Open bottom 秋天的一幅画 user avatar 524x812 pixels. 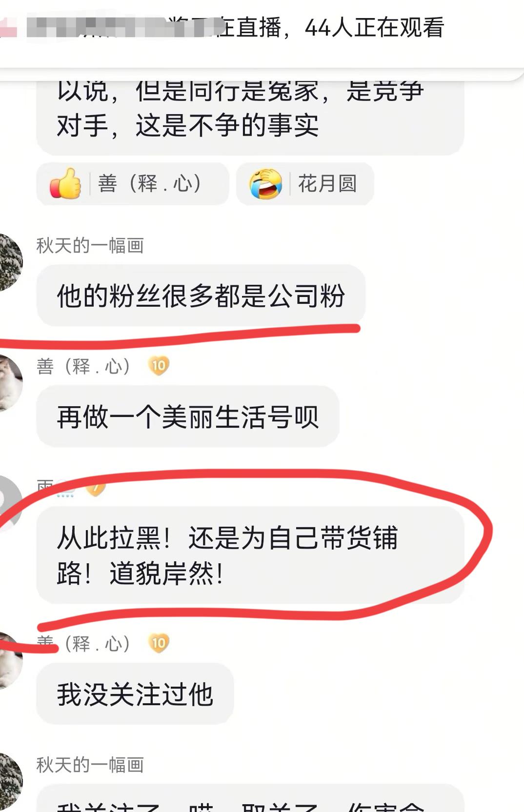point(9,781)
